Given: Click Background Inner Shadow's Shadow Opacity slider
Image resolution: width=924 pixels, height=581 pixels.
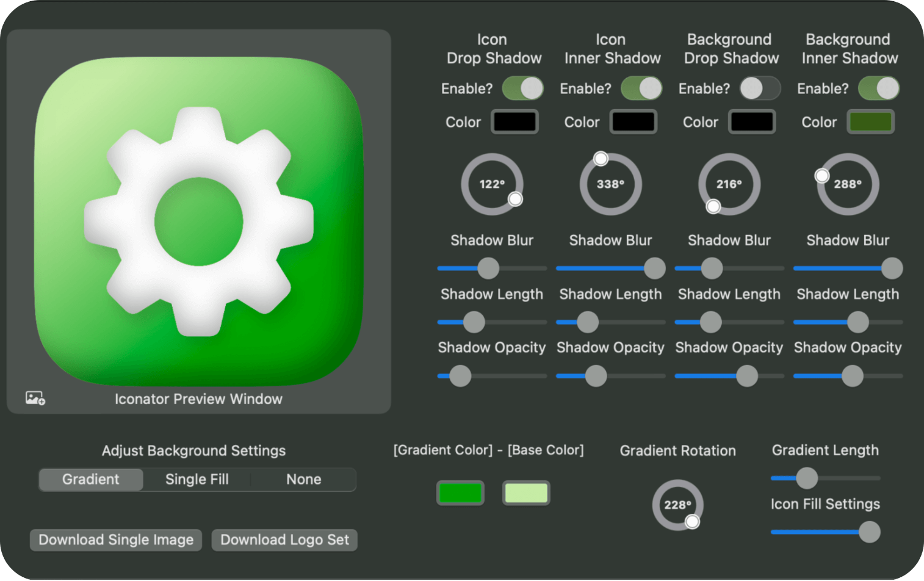Looking at the screenshot, I should [848, 376].
